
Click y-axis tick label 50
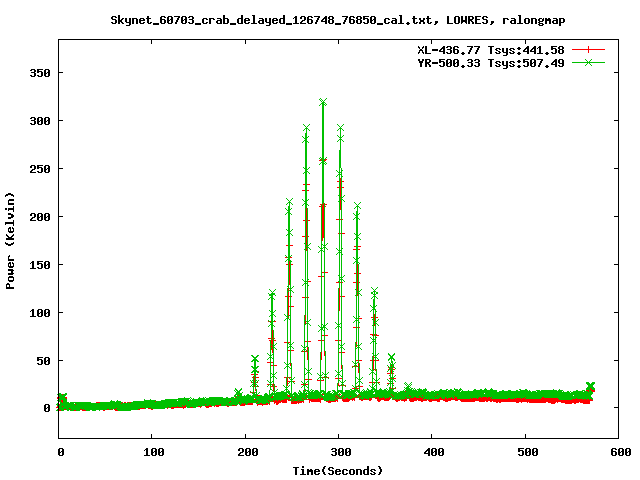point(43,361)
